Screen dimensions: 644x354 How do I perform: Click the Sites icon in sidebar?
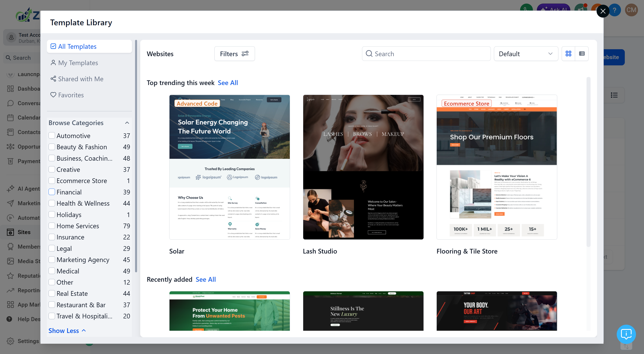pos(10,232)
